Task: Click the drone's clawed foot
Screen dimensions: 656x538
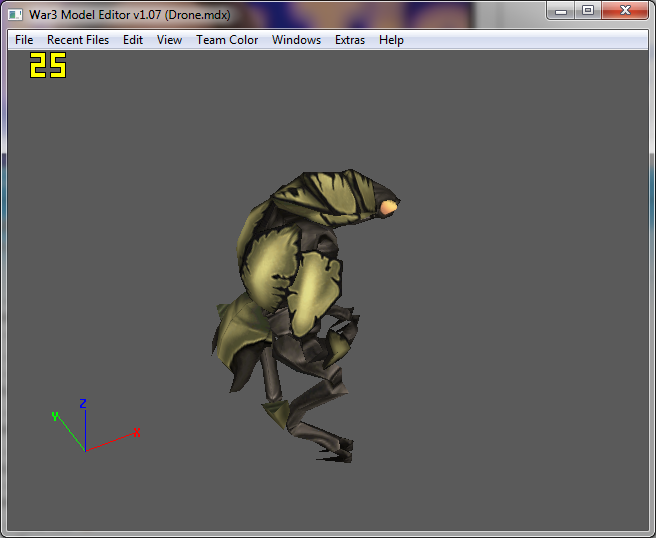Action: (337, 451)
